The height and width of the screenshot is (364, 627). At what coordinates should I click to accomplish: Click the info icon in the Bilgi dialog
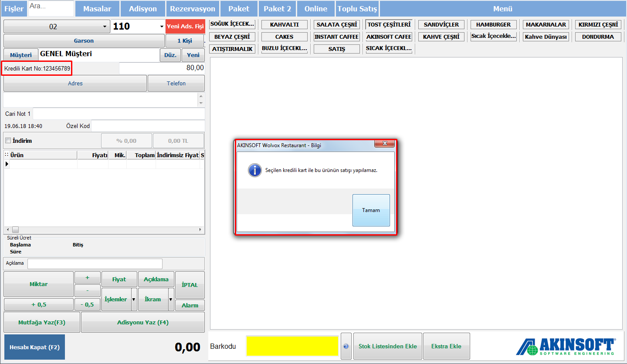[x=255, y=170]
